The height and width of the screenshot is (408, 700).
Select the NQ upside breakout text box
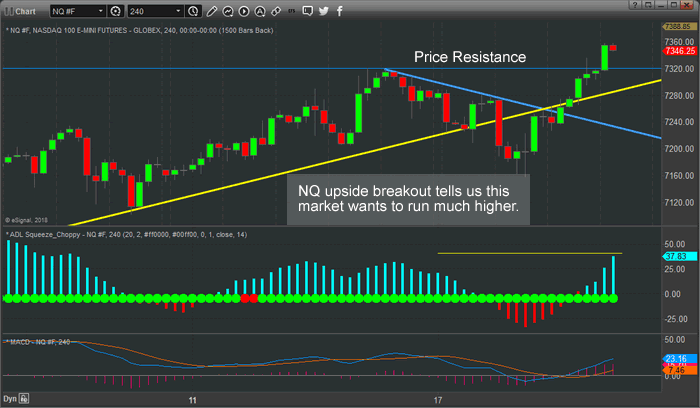click(408, 199)
